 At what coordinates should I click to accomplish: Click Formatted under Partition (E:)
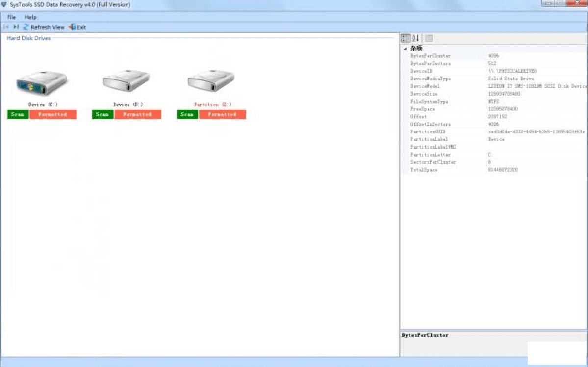(x=222, y=114)
